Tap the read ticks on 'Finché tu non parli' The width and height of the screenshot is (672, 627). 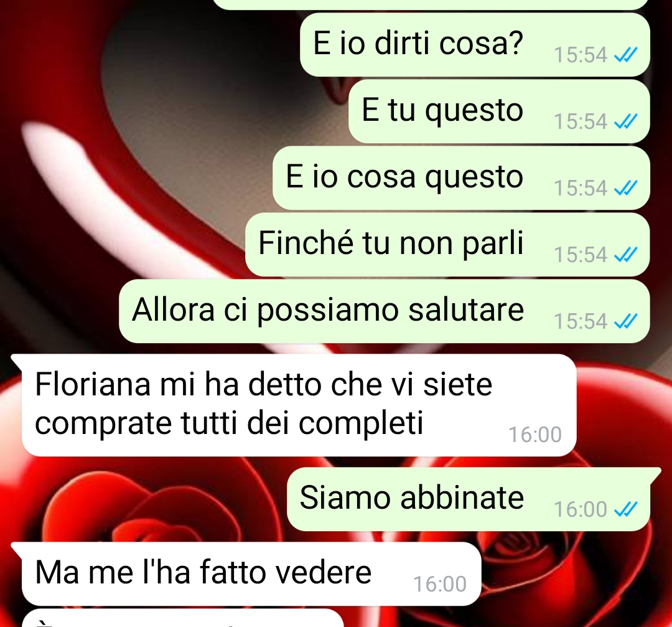(x=626, y=255)
